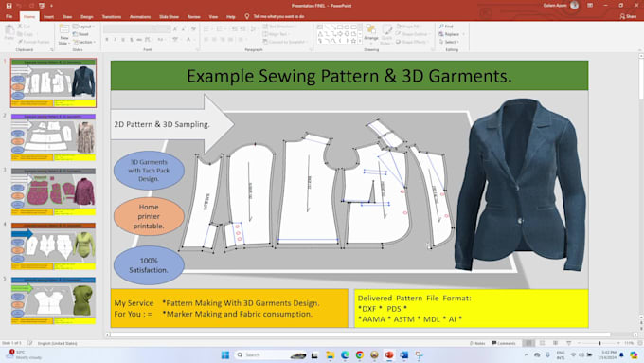Screen dimensions: 644x363
Task: Select slide 1 thumbnail with blue blazer
Action: [x=53, y=83]
